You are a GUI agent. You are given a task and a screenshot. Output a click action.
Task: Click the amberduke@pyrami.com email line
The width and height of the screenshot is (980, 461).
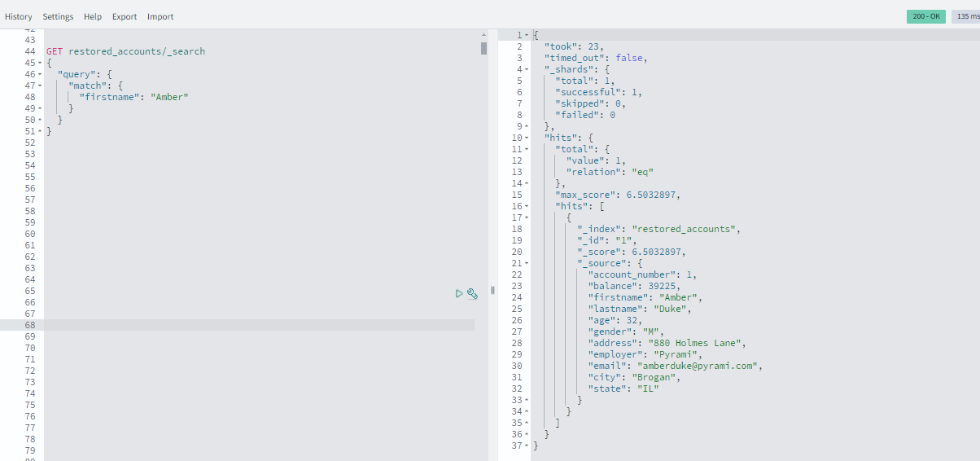675,366
